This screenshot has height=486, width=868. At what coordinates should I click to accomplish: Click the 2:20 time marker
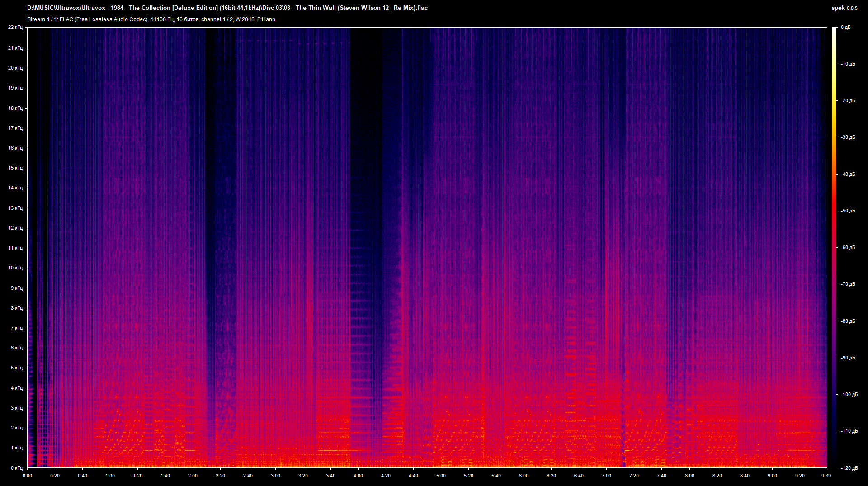(x=221, y=476)
